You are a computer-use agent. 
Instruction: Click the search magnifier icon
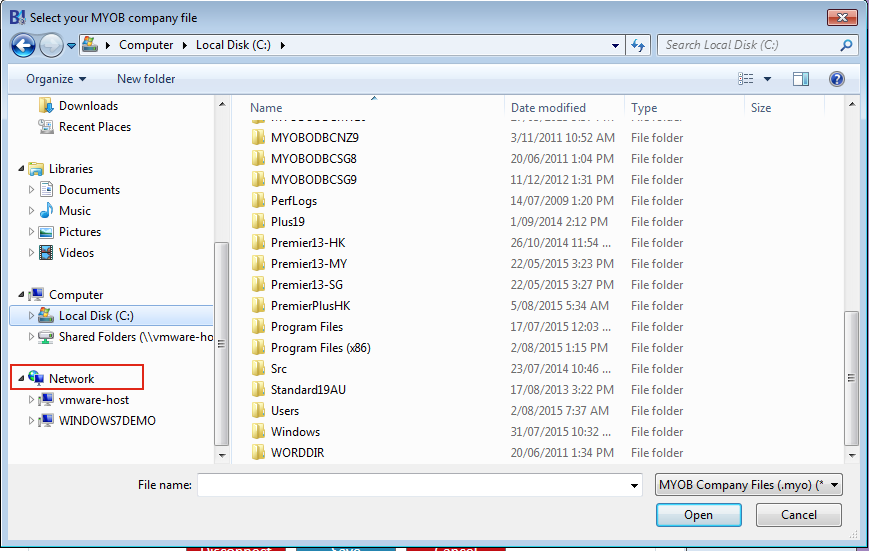pyautogui.click(x=846, y=45)
